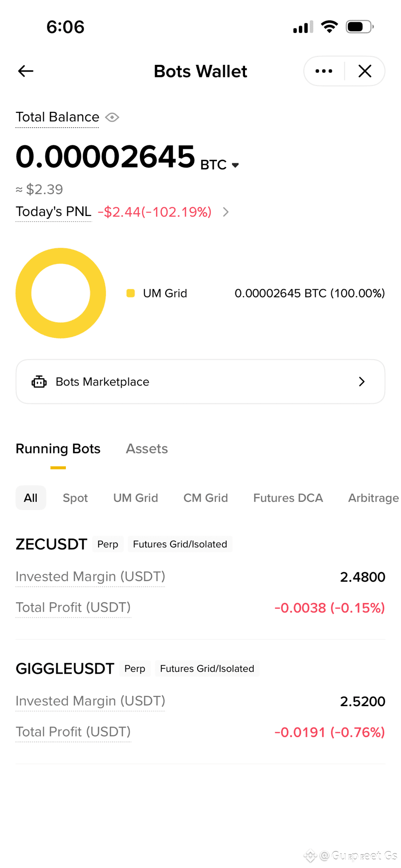The width and height of the screenshot is (401, 868).
Task: Filter bots by UM Grid
Action: tap(136, 498)
